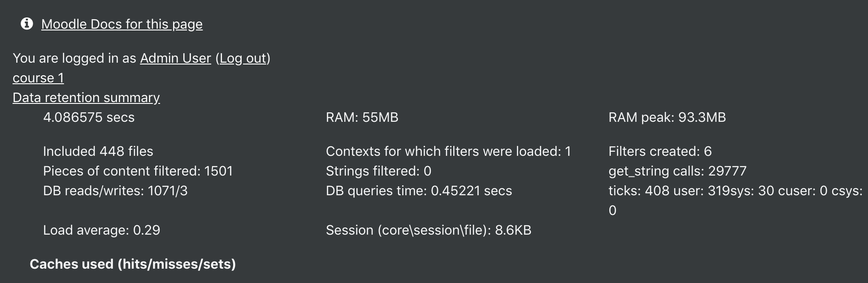Screen dimensions: 868x283
Task: Click the RAM peak: 93.3MB stat
Action: click(667, 117)
